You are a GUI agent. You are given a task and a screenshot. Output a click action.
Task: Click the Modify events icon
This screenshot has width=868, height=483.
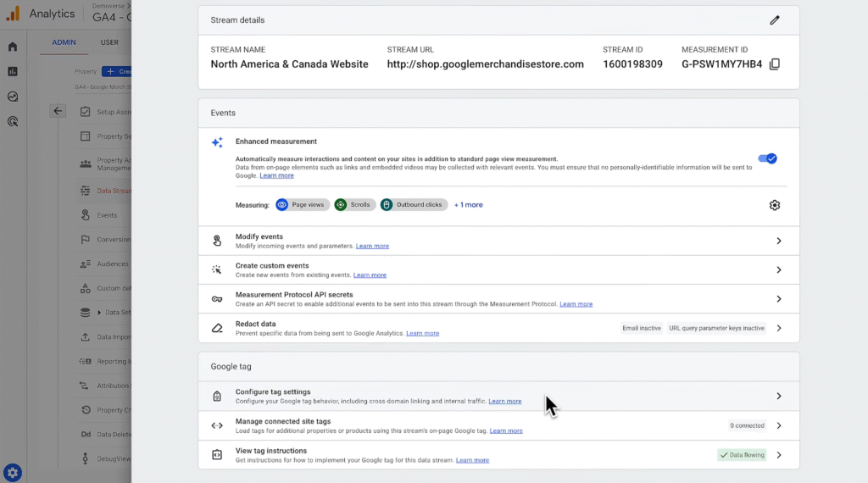(217, 241)
